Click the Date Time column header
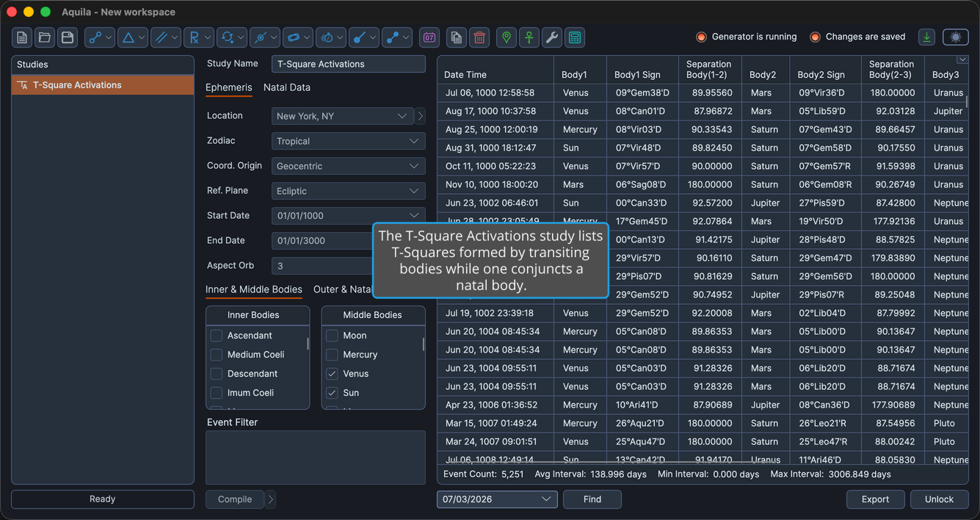Image resolution: width=980 pixels, height=520 pixels. [496, 70]
